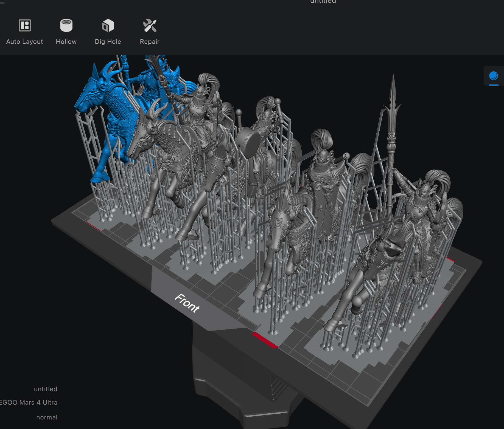Image resolution: width=504 pixels, height=429 pixels.
Task: Click the untitled window title at top
Action: tap(323, 2)
